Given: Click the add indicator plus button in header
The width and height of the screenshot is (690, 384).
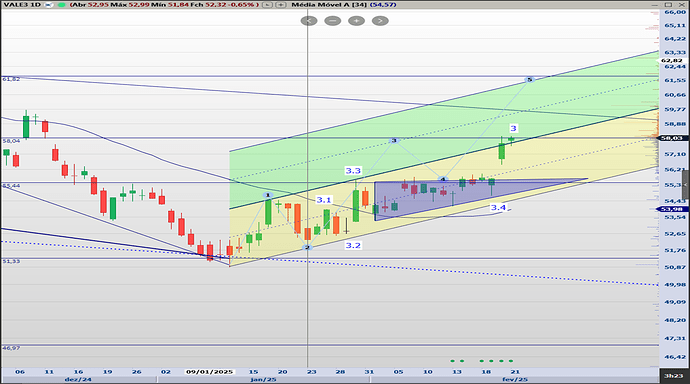Looking at the screenshot, I should coord(280,5).
